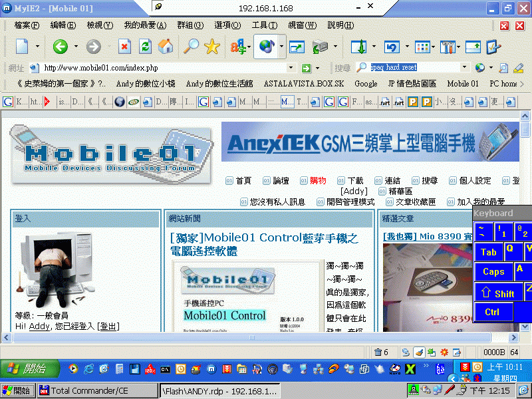Undo closed window icon
This screenshot has width=532, height=399.
click(392, 47)
